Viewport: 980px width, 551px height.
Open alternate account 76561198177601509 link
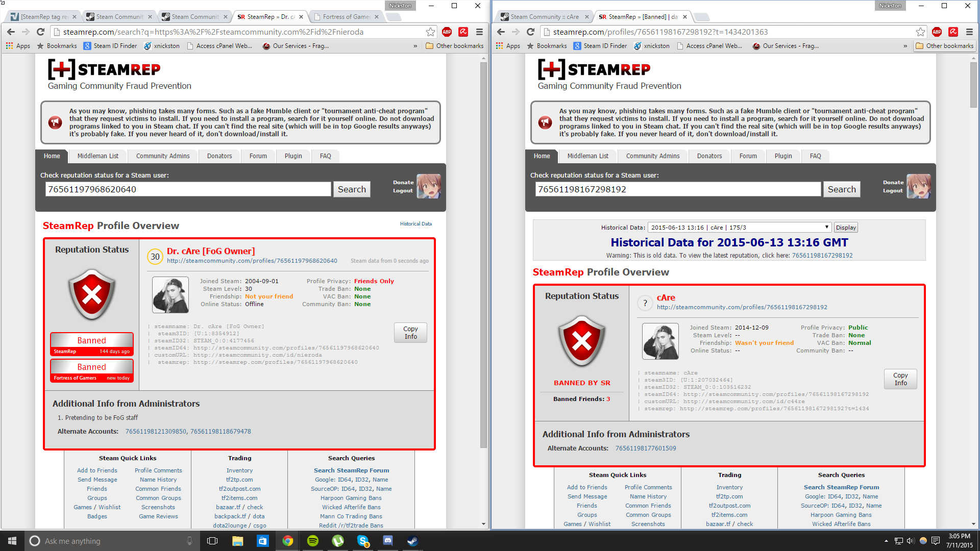(645, 448)
